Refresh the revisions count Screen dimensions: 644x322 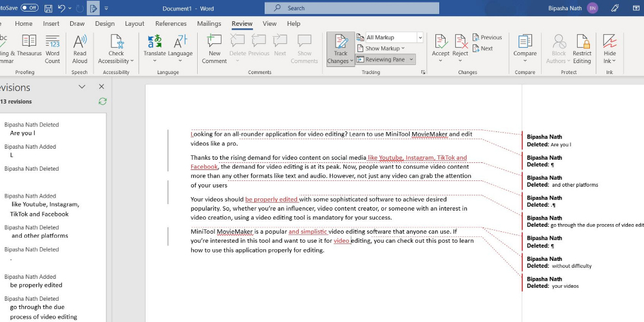pyautogui.click(x=102, y=102)
